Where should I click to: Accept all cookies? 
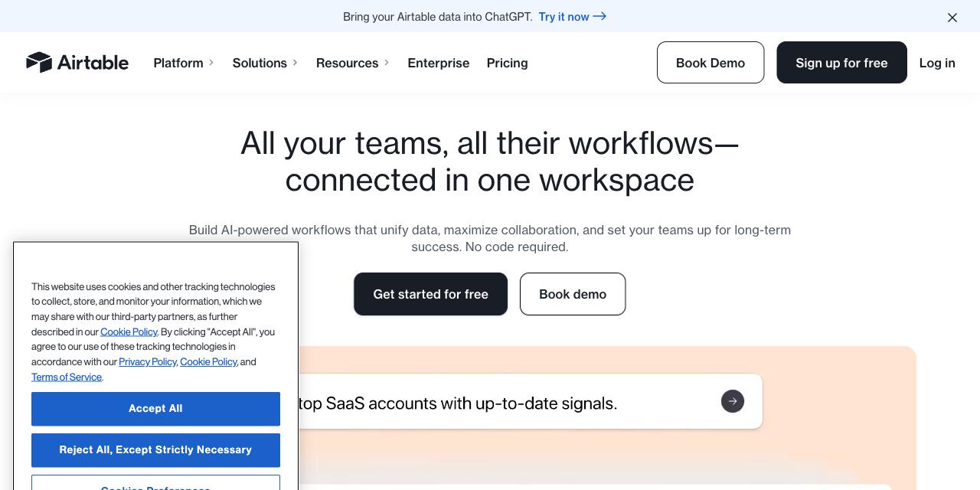155,409
